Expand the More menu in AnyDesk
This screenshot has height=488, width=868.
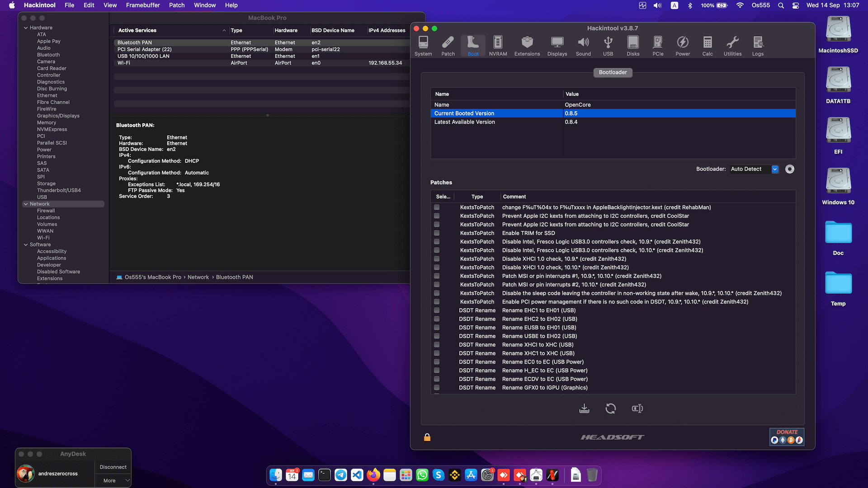[113, 480]
